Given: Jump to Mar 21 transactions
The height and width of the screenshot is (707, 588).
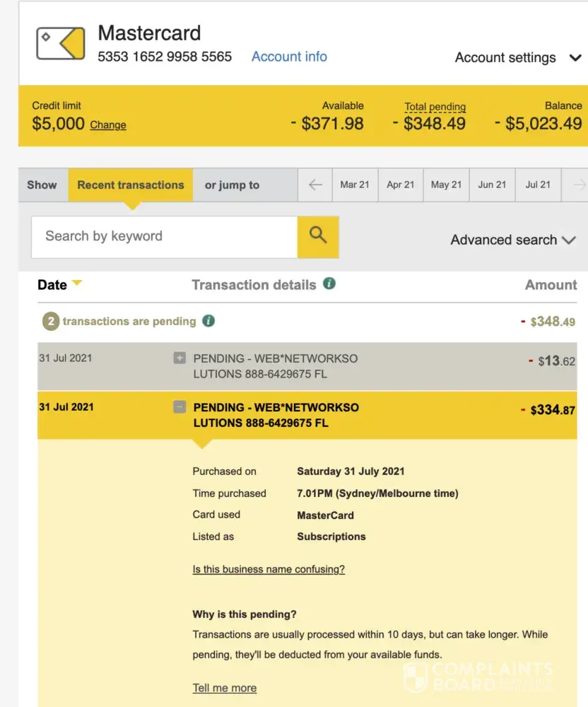Looking at the screenshot, I should 355,185.
